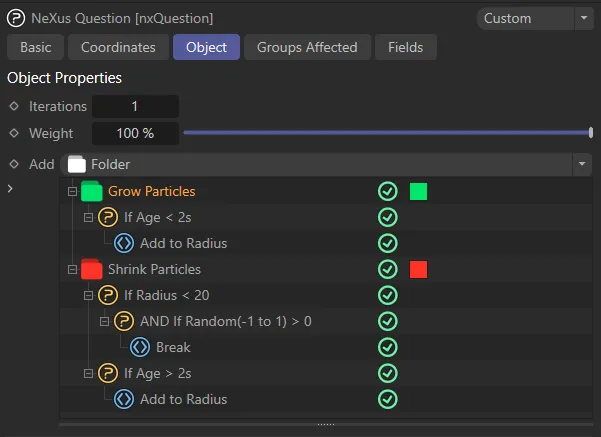Screen dimensions: 601x437
Task: Click the NeXus Question logo icon
Action: point(16,18)
